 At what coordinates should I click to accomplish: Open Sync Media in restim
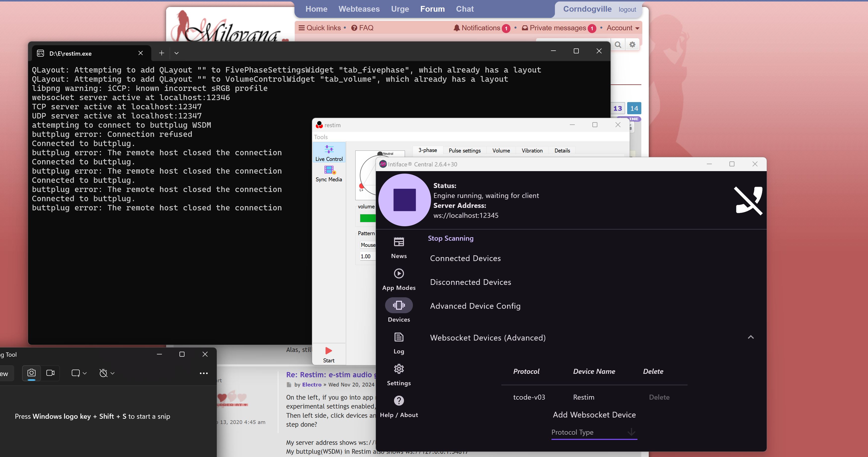(x=329, y=174)
